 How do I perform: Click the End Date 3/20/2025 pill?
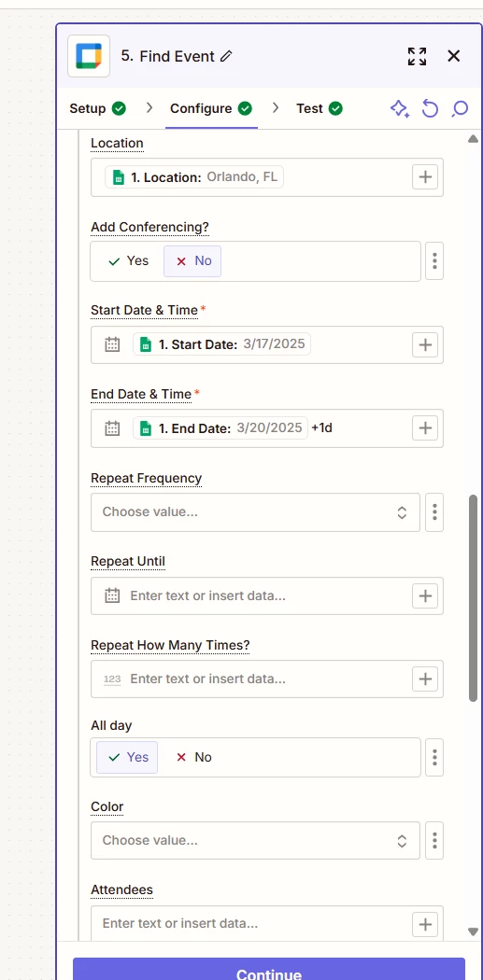click(x=220, y=428)
